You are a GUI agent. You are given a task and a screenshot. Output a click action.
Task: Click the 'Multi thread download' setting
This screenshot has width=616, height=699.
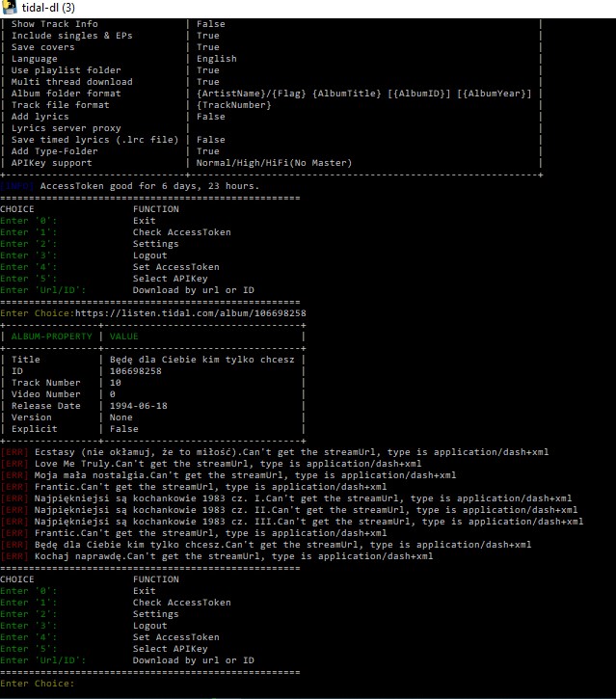71,82
